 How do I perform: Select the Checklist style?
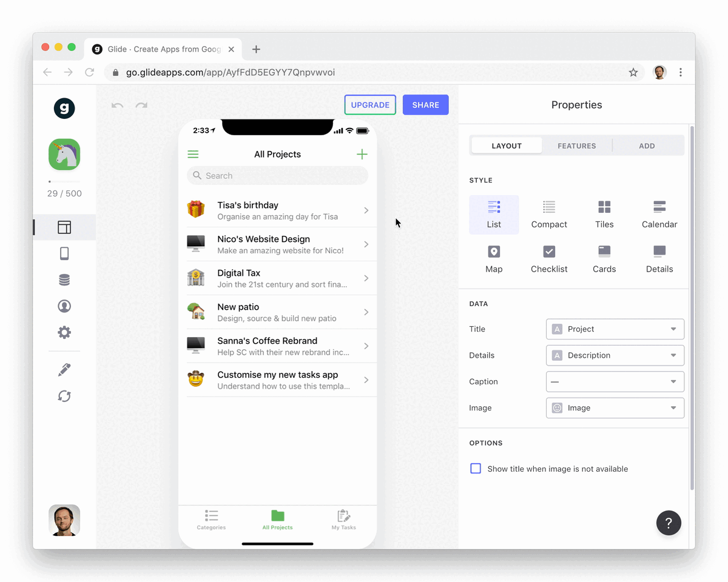(549, 259)
